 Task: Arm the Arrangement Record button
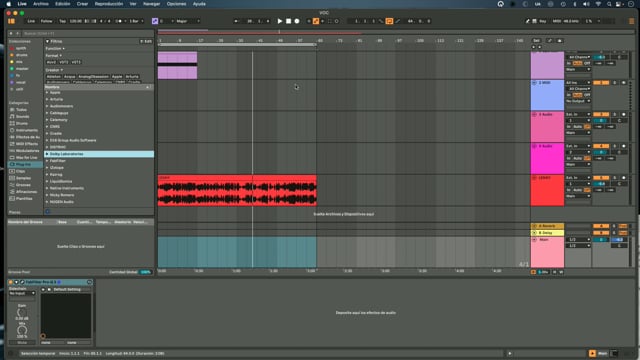[x=297, y=21]
